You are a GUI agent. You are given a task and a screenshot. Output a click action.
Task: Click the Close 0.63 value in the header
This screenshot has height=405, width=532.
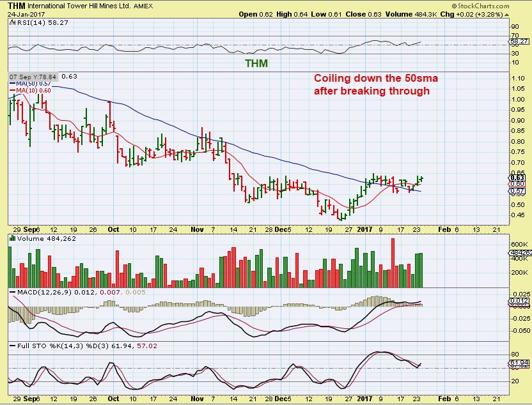click(x=363, y=14)
